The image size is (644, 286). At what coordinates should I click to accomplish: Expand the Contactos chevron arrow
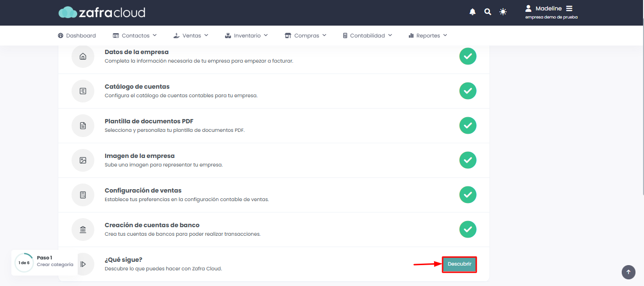point(154,35)
